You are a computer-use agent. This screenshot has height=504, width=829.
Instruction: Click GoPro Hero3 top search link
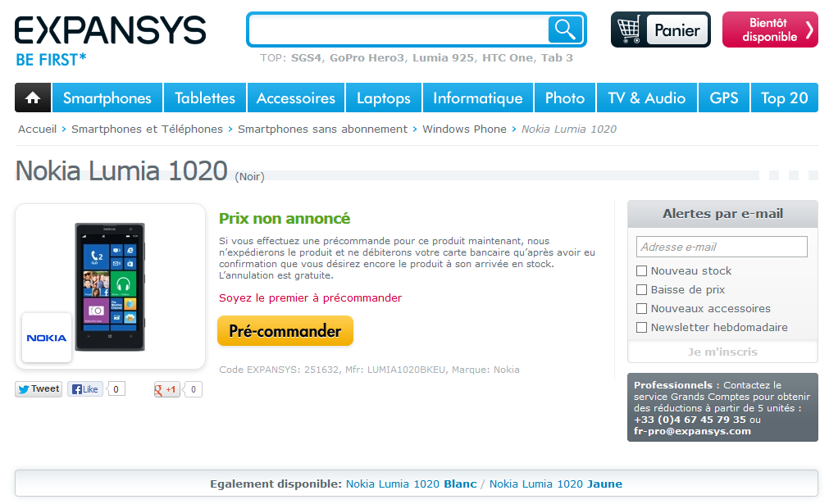[x=367, y=58]
